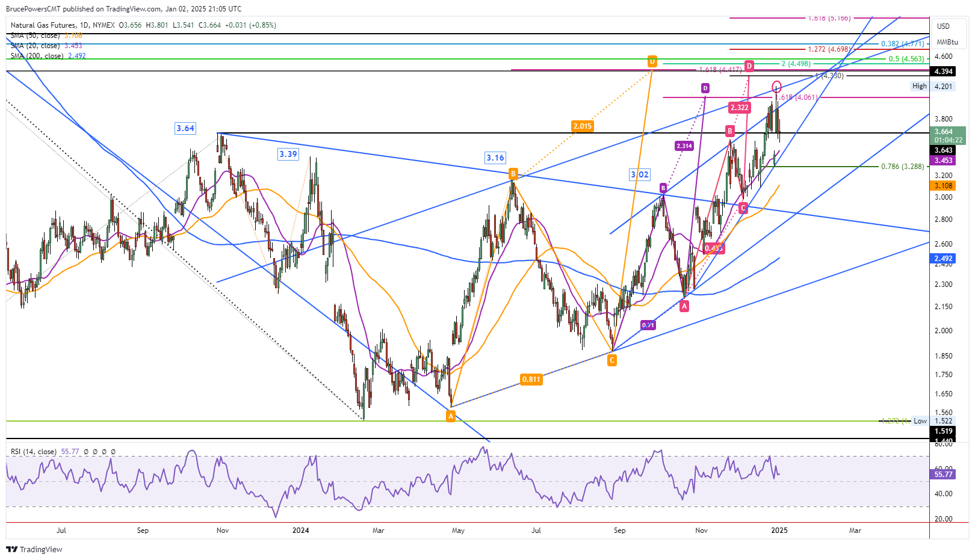Image resolution: width=975 pixels, height=560 pixels.
Task: Click the 2.000 tick on the price axis
Action: 943,331
